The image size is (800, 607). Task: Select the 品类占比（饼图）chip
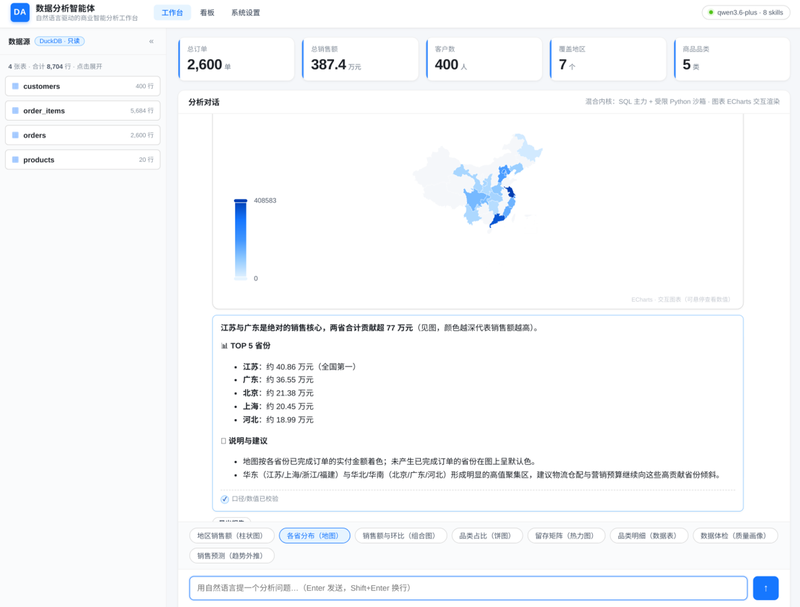487,536
